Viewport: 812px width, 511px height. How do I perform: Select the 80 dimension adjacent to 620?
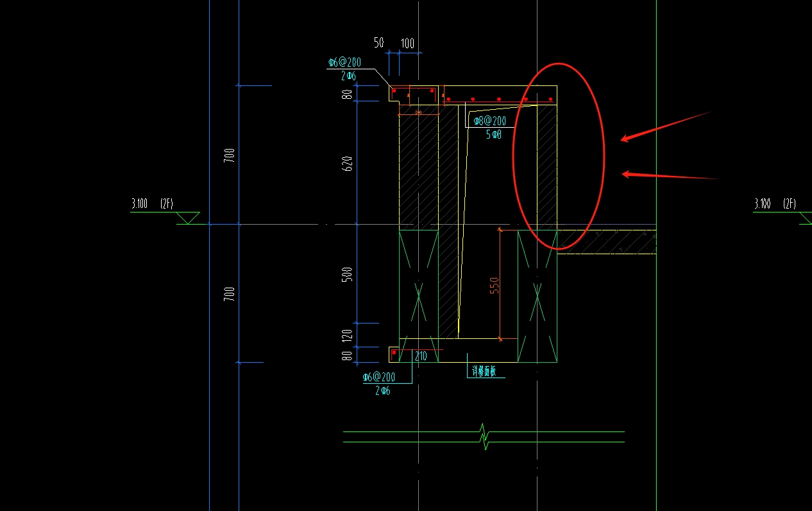pos(347,94)
